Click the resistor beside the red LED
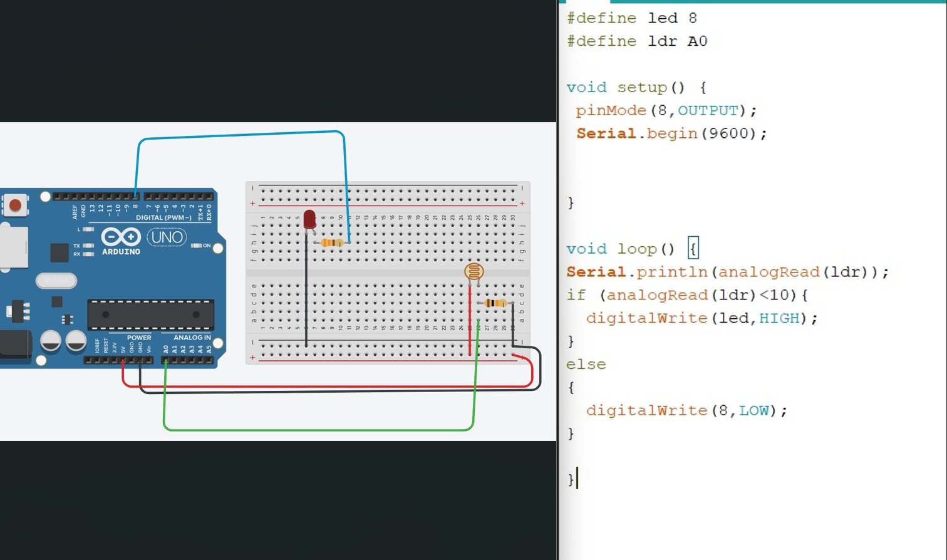Image resolution: width=947 pixels, height=560 pixels. click(331, 242)
